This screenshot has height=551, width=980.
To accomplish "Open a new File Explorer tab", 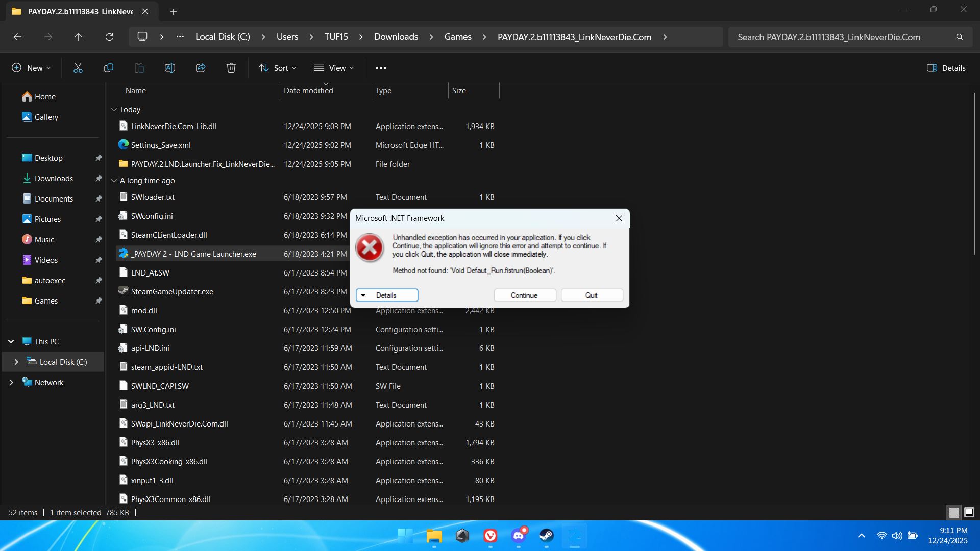I will tap(174, 11).
